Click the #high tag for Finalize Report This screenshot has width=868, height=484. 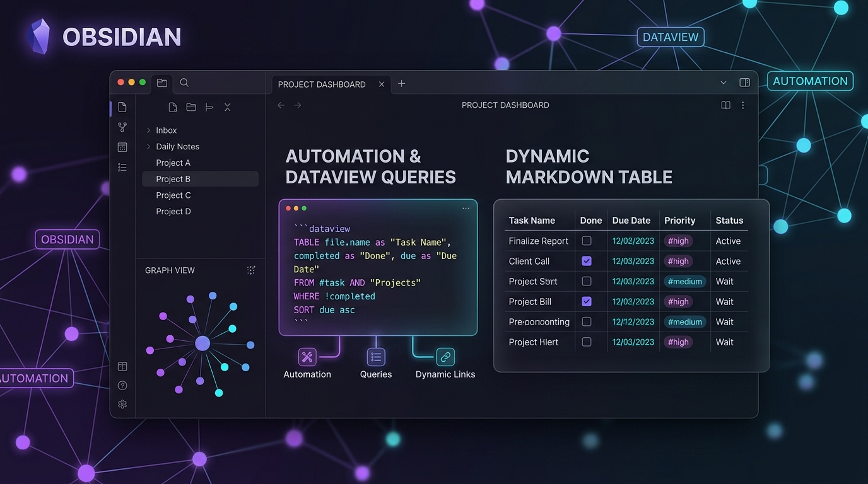(678, 241)
